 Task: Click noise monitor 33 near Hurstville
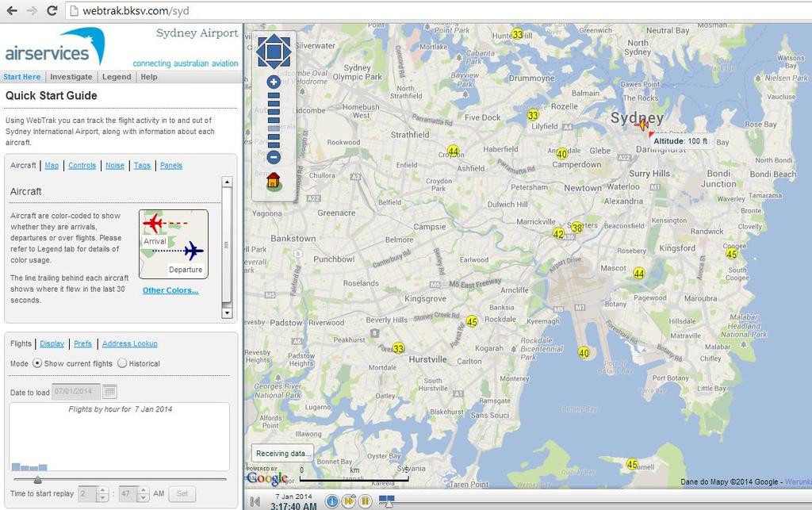tap(398, 348)
